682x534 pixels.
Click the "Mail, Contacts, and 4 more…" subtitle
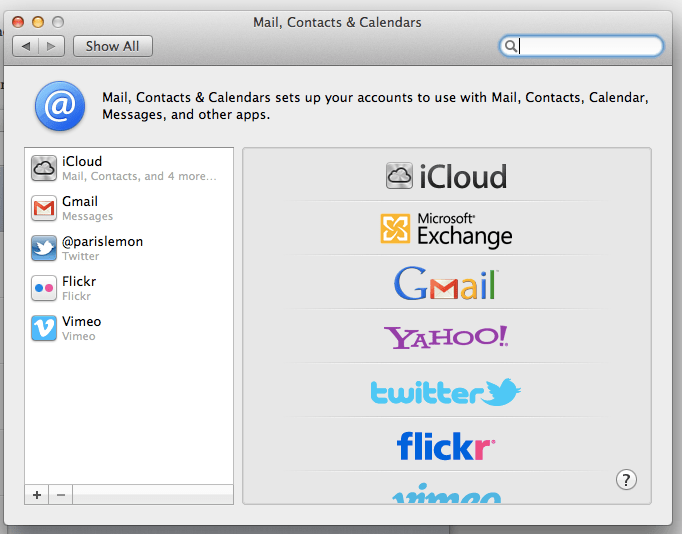coord(139,176)
